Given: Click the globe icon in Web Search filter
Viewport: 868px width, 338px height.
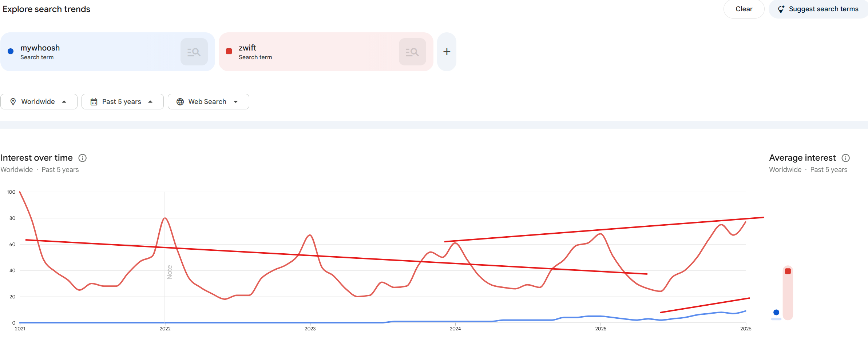Looking at the screenshot, I should (180, 102).
